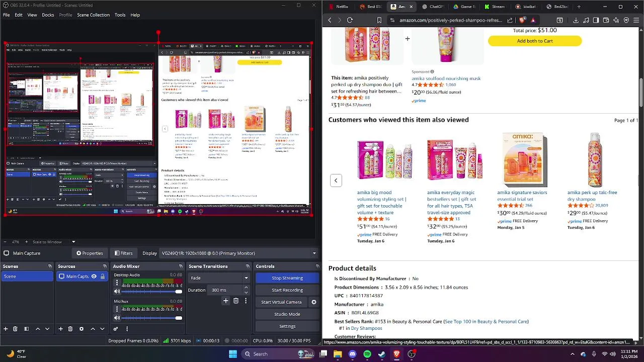Reload the Amazon page in browser
This screenshot has height=362, width=644.
tap(350, 20)
